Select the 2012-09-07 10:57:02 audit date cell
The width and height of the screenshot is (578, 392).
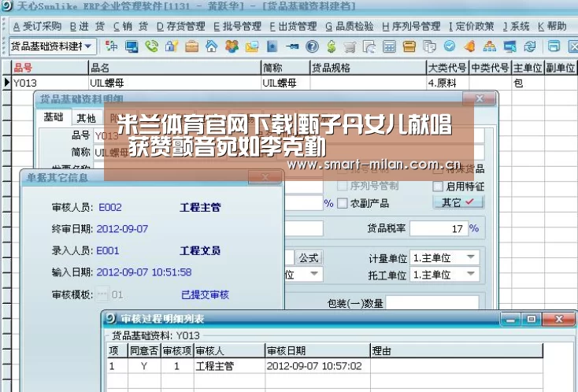pos(317,366)
